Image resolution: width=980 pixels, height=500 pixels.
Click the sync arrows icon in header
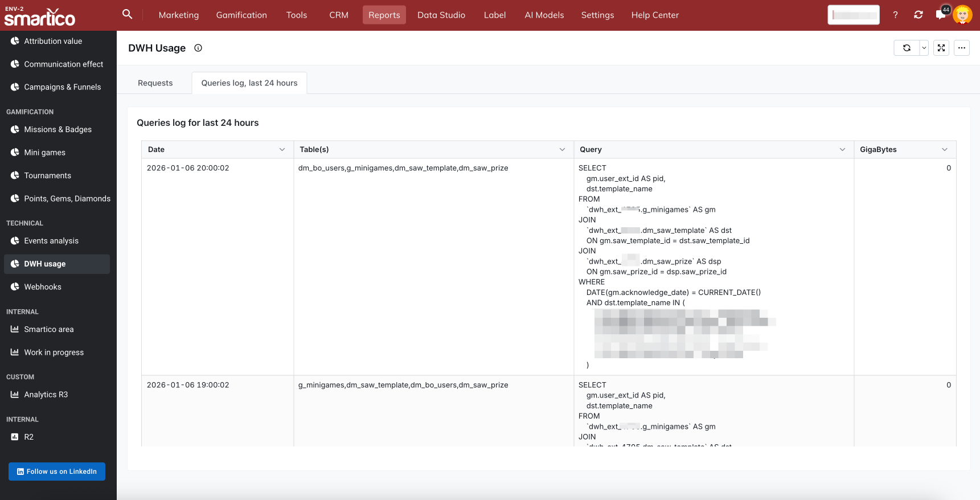pyautogui.click(x=918, y=15)
